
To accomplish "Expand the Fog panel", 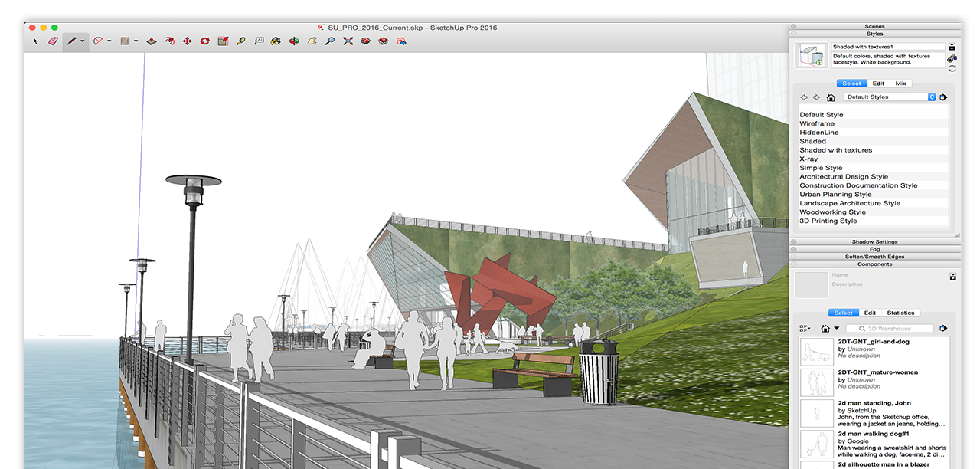I will 874,249.
